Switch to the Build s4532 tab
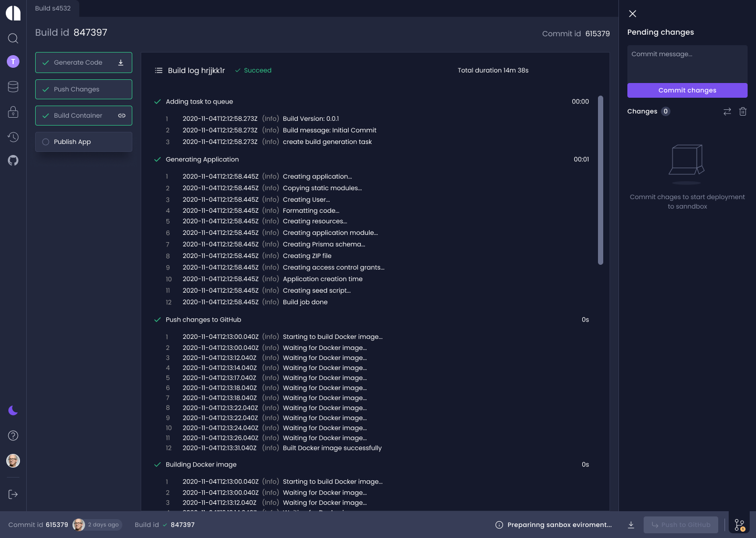Screen dimensions: 756x538 click(x=52, y=8)
